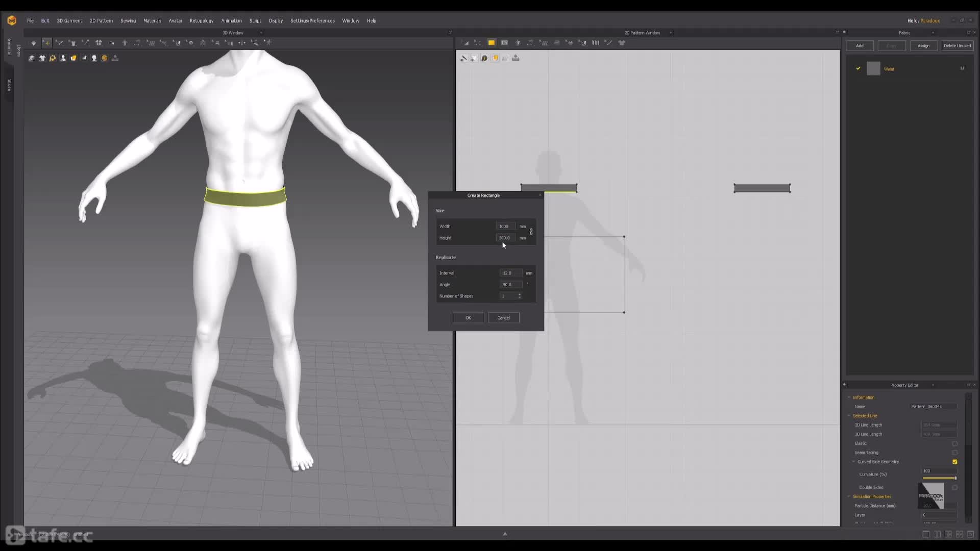The width and height of the screenshot is (980, 551).
Task: Click the orange circular globe icon in 3D view
Action: (105, 58)
